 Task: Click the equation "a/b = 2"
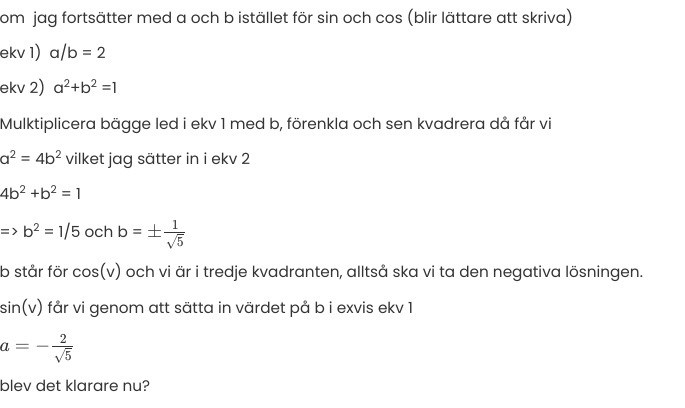coord(77,53)
